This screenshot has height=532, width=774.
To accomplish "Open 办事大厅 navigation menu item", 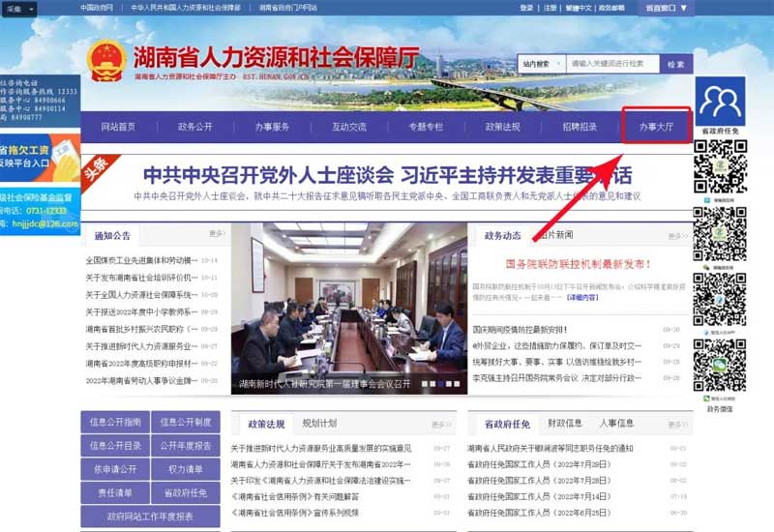I will tap(656, 127).
